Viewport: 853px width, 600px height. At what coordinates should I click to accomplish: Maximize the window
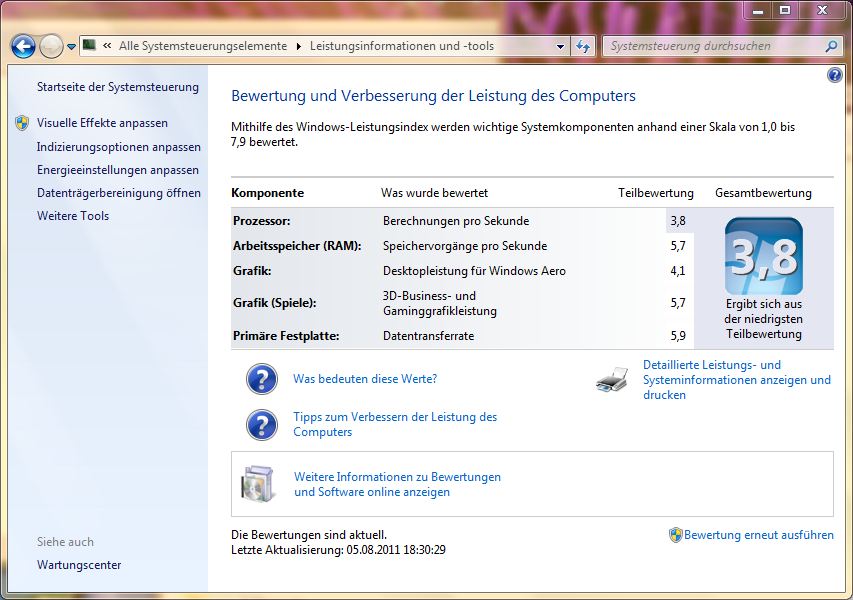point(785,10)
